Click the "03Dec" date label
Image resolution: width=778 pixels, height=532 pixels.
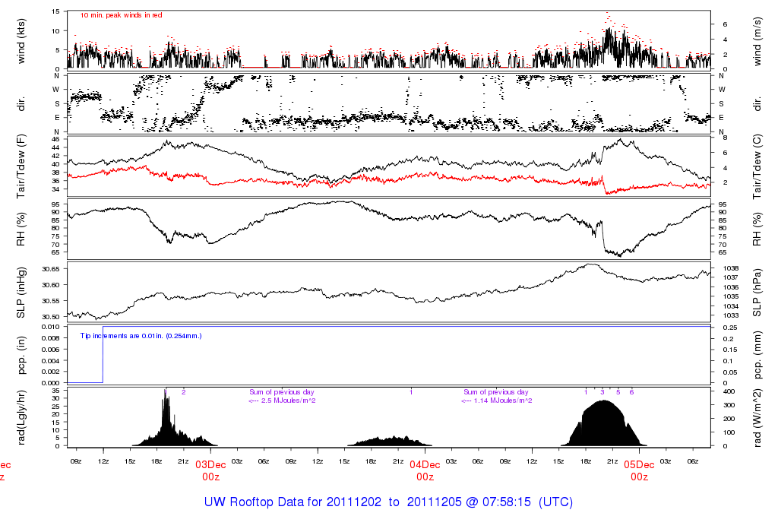click(210, 465)
